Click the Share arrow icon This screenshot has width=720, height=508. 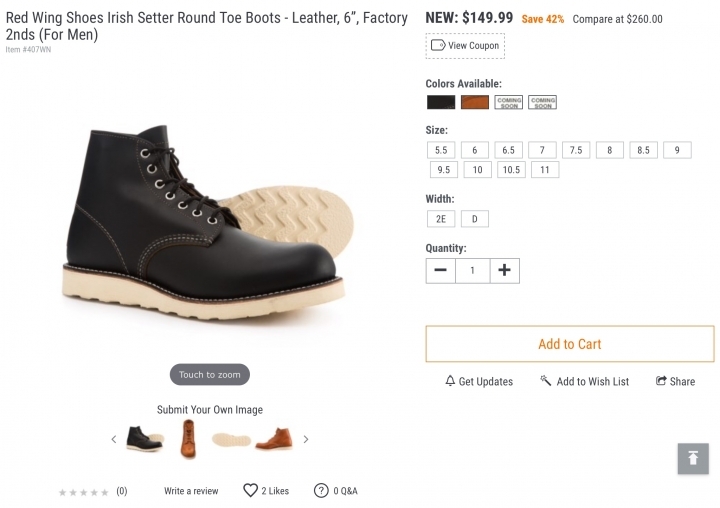click(661, 381)
